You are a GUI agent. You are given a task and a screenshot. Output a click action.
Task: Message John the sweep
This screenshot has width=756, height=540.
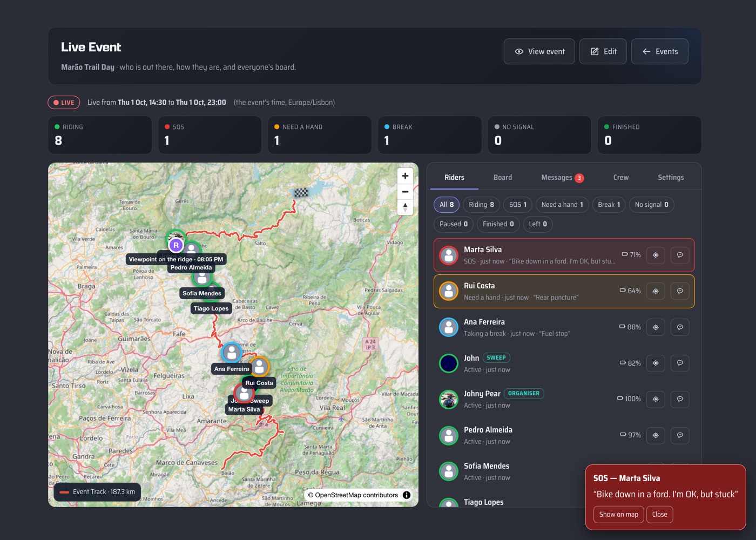[680, 363]
